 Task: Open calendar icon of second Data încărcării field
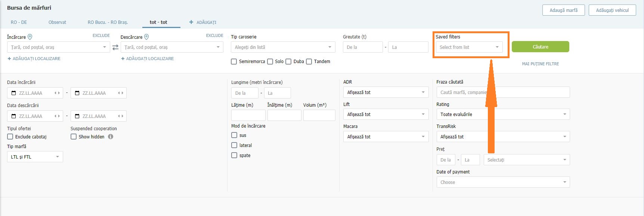coord(77,93)
